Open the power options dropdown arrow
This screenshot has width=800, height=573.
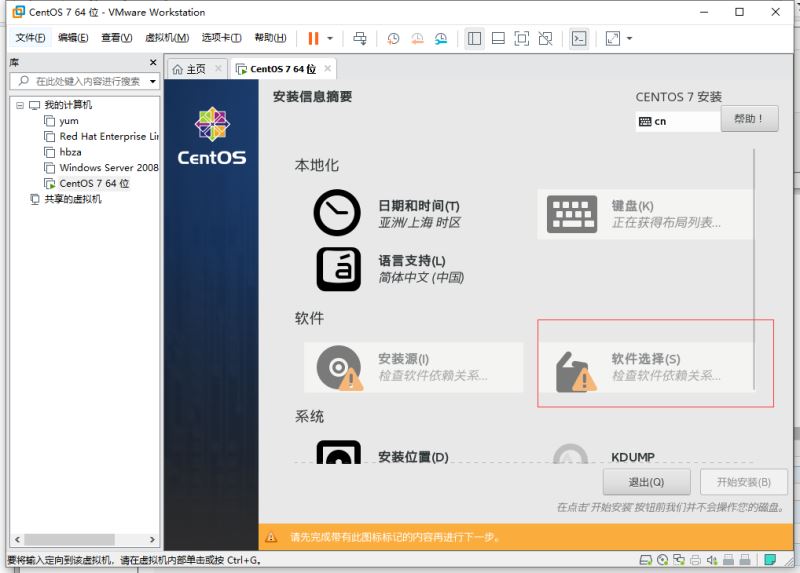(329, 38)
